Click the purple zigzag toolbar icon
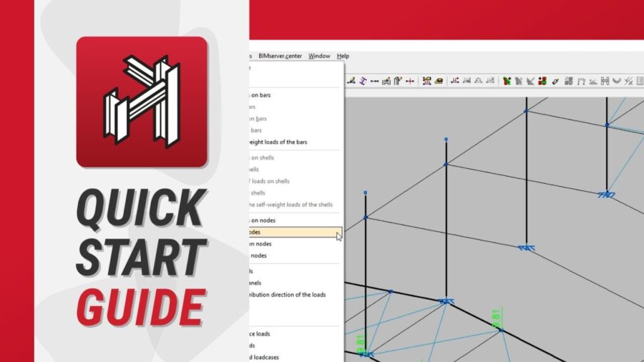The height and width of the screenshot is (362, 644). pos(363,81)
